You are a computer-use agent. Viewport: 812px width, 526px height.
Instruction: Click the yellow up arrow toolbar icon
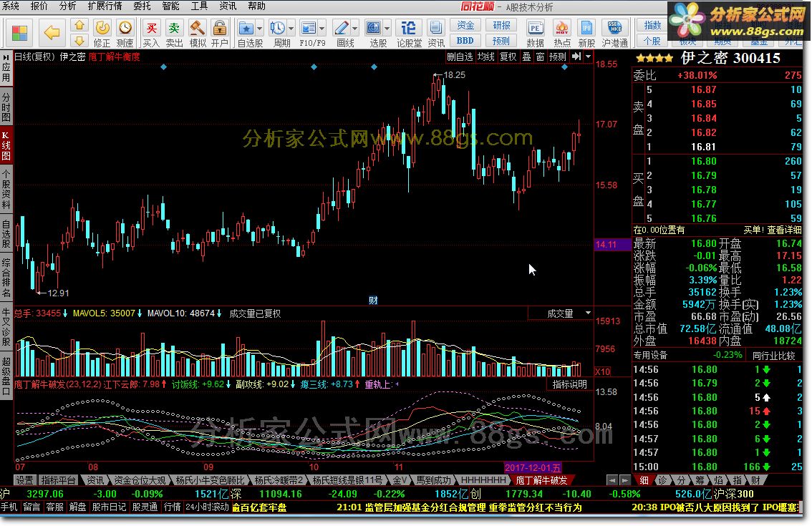click(79, 25)
